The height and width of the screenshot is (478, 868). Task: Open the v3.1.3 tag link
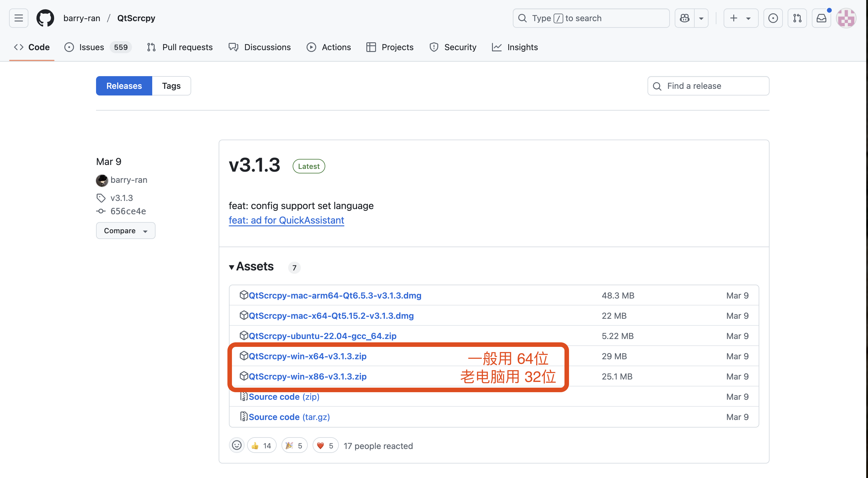click(x=122, y=198)
